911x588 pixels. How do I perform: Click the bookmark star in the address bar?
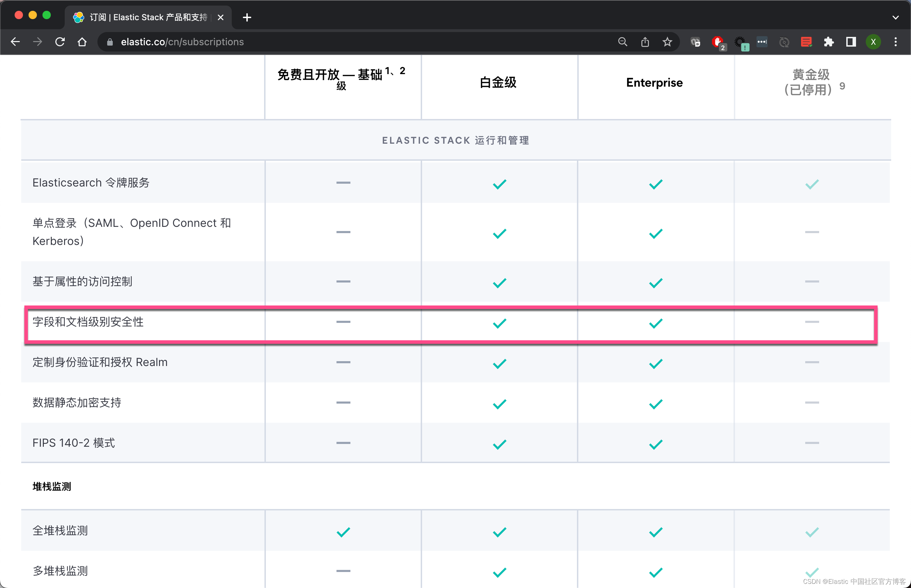[667, 42]
